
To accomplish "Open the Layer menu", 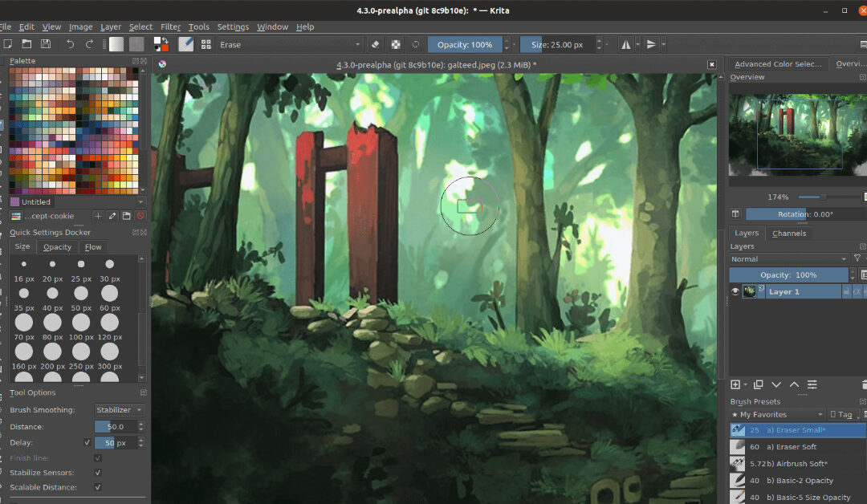I will coord(111,26).
